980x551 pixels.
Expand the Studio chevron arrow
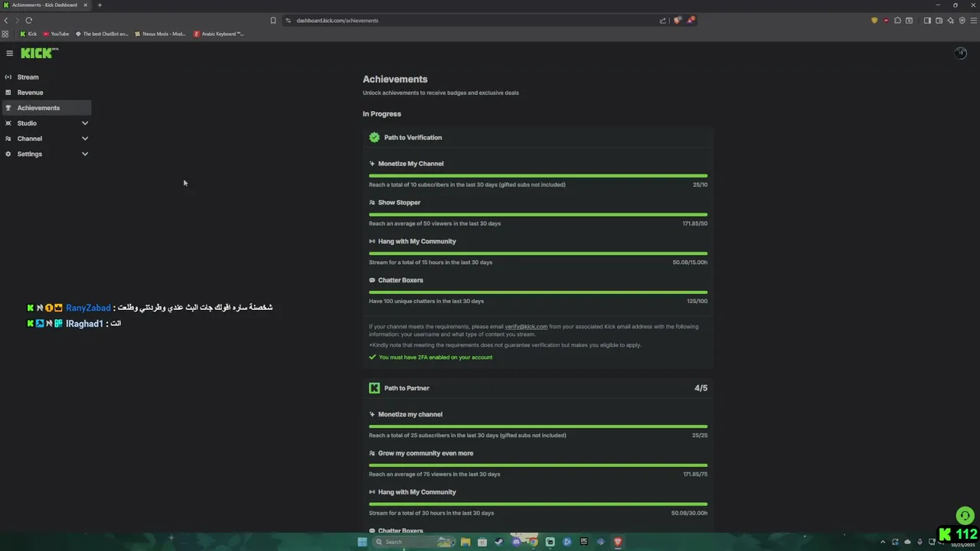85,123
